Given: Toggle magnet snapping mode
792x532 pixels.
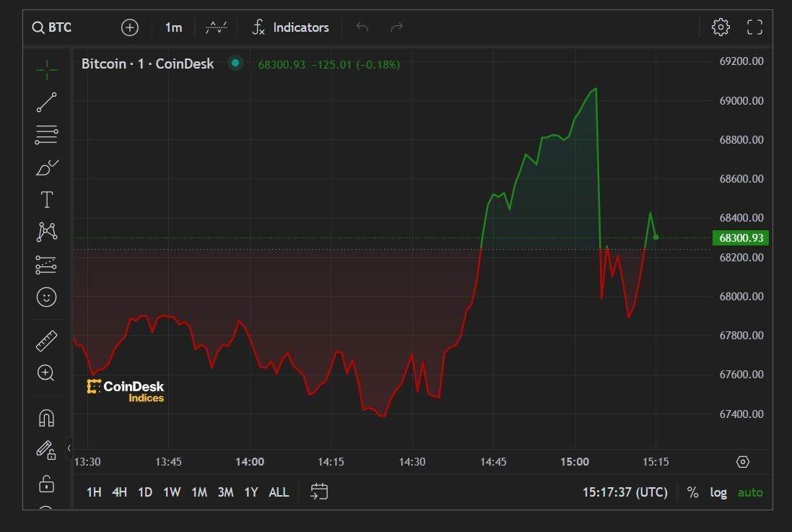Looking at the screenshot, I should 47,418.
